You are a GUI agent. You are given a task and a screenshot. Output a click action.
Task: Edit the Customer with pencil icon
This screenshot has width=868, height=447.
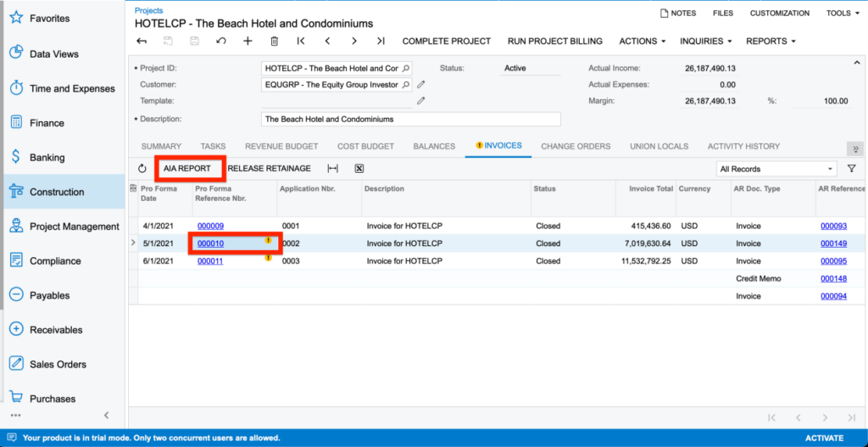click(421, 85)
